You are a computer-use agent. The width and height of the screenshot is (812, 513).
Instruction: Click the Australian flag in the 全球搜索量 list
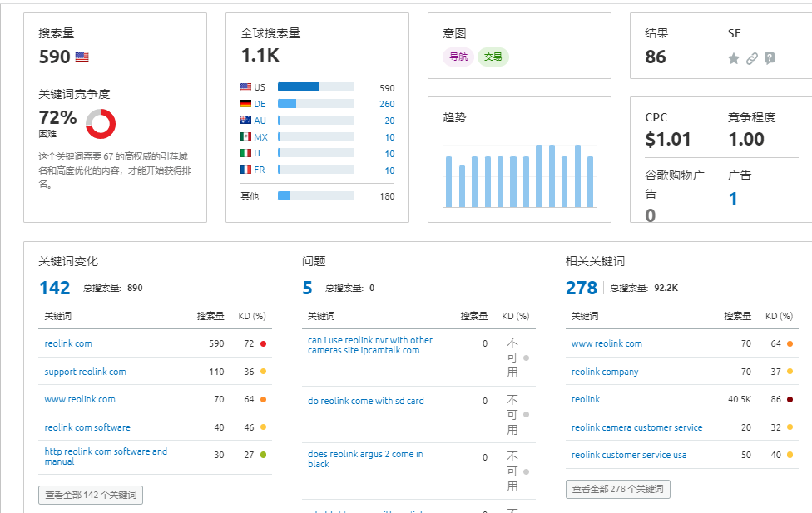coord(246,120)
